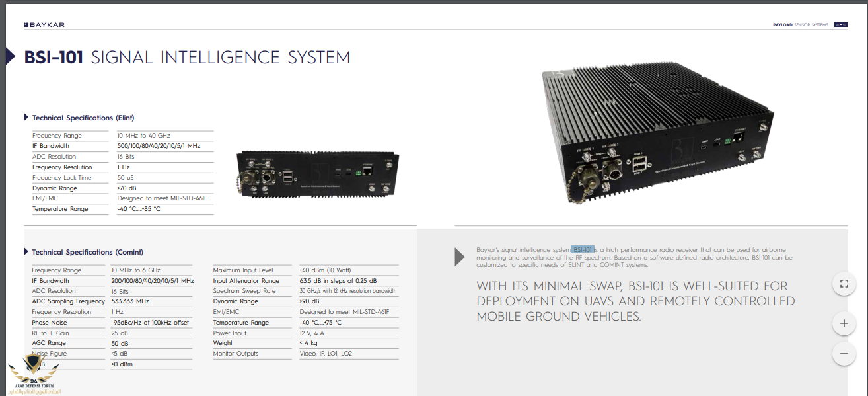Click the gray arrow beside the description paragraph
Image resolution: width=868 pixels, height=396 pixels.
pos(460,257)
